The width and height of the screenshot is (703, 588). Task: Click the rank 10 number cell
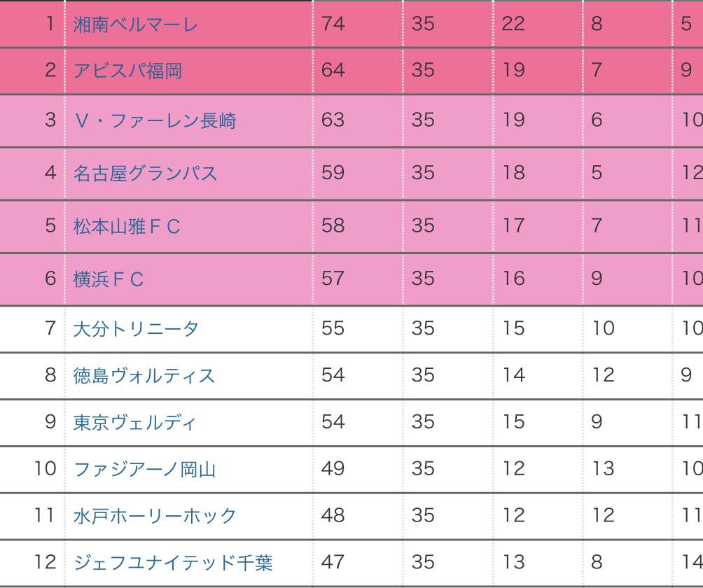[45, 468]
